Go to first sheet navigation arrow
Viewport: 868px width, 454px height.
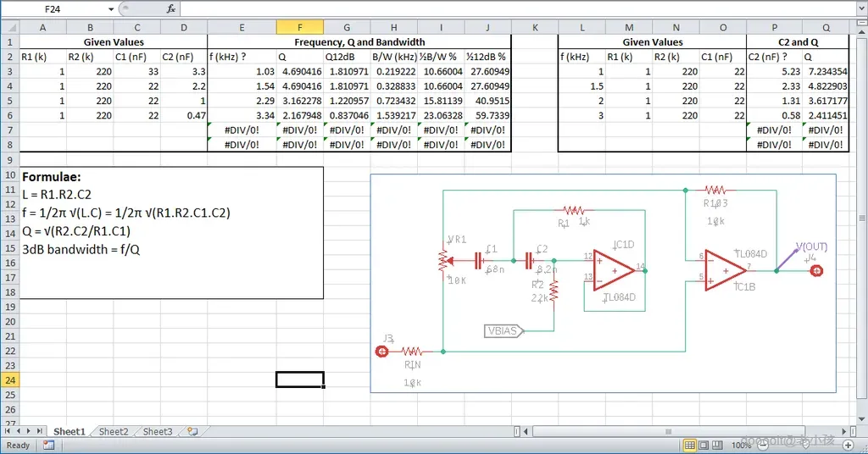pos(8,431)
